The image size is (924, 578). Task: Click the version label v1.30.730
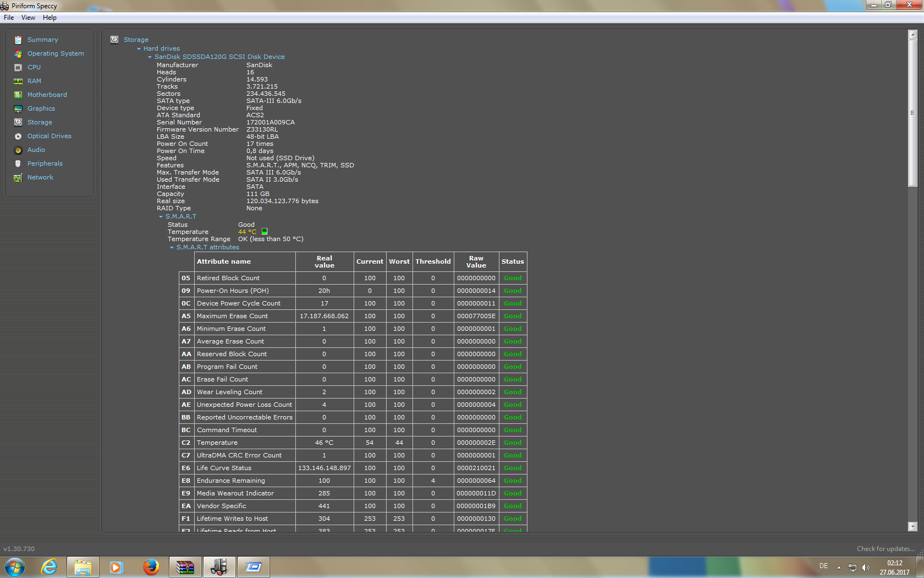19,549
